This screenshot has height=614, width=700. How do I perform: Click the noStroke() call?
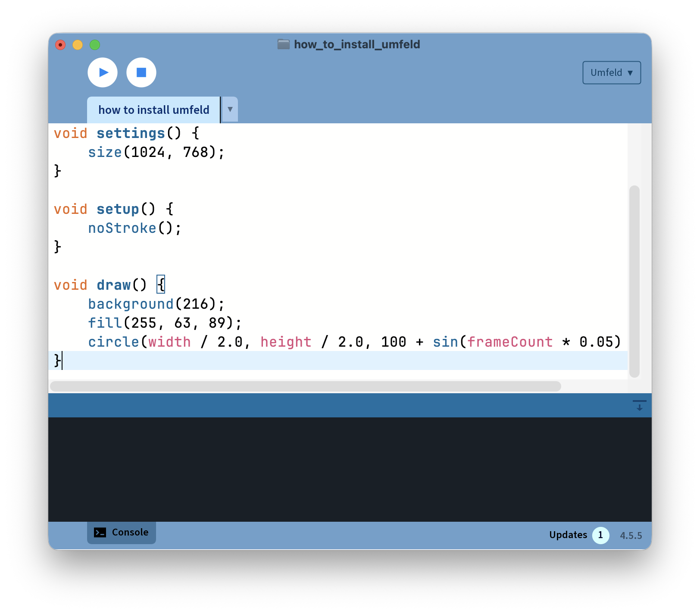pyautogui.click(x=135, y=228)
